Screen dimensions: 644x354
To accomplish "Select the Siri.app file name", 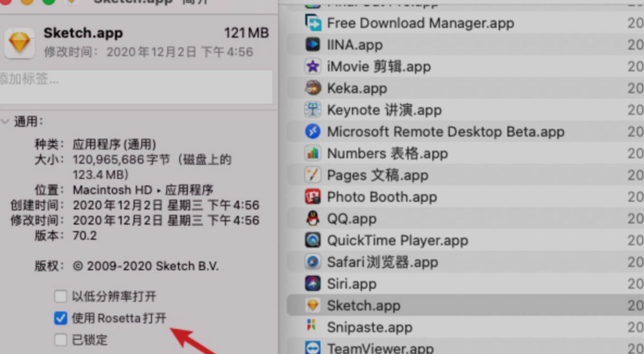I will point(352,284).
